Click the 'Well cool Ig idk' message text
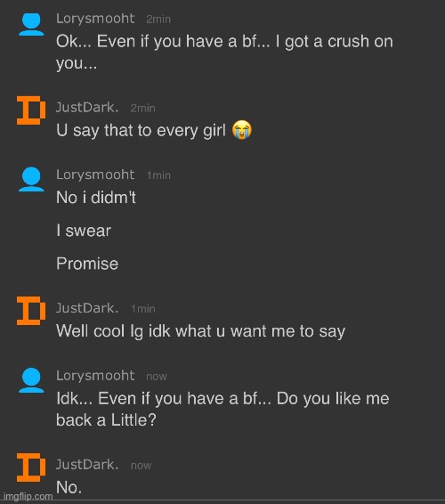 pyautogui.click(x=201, y=331)
